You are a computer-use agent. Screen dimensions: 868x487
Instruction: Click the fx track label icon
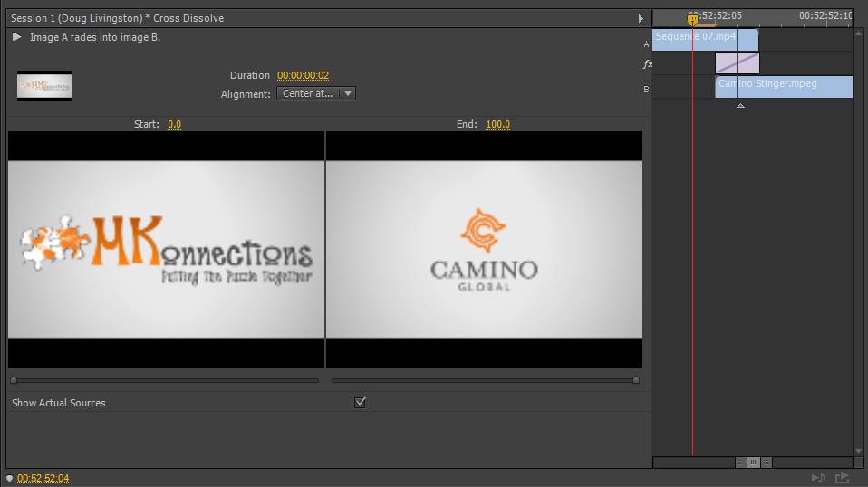tap(647, 64)
